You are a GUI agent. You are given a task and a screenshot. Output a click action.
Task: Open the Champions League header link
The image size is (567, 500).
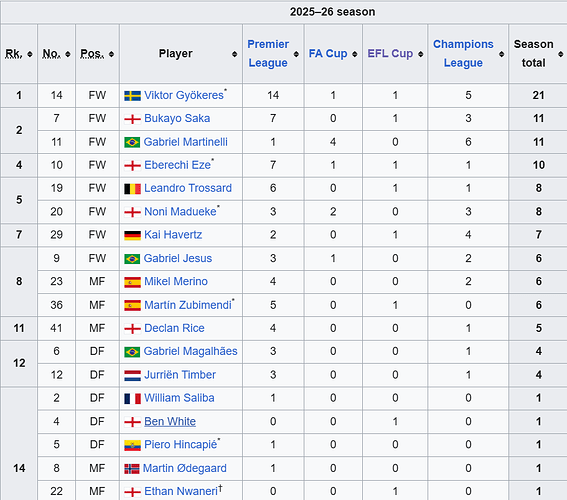click(x=463, y=54)
